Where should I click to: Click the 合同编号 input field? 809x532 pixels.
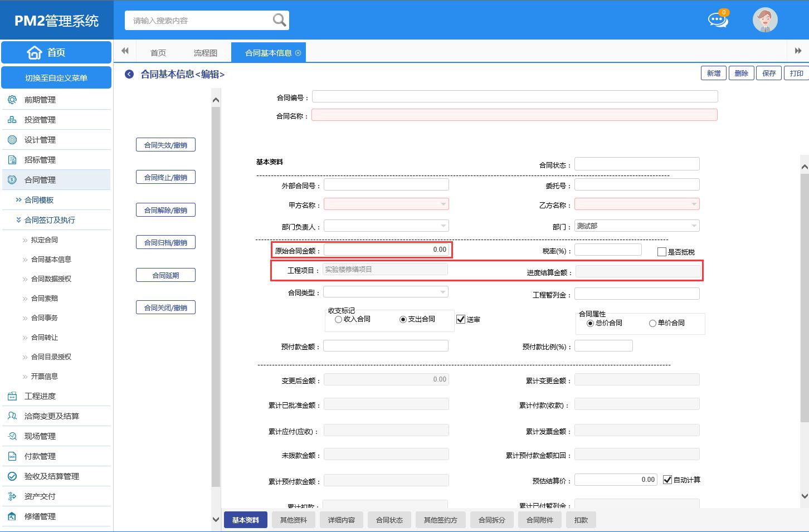pyautogui.click(x=514, y=97)
